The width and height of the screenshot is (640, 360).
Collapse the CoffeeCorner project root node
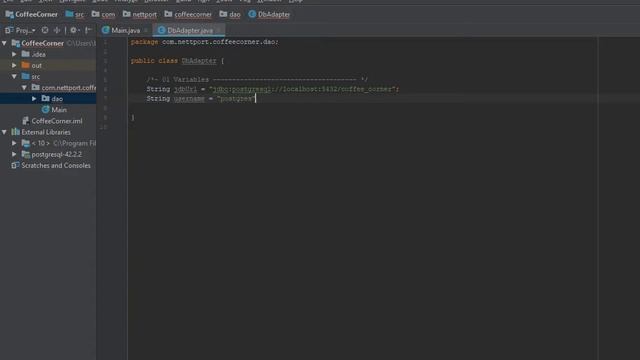pos(4,43)
